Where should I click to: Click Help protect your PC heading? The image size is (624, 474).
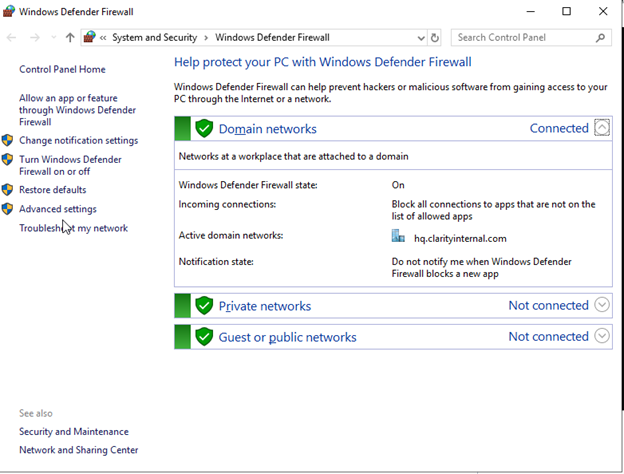click(323, 62)
